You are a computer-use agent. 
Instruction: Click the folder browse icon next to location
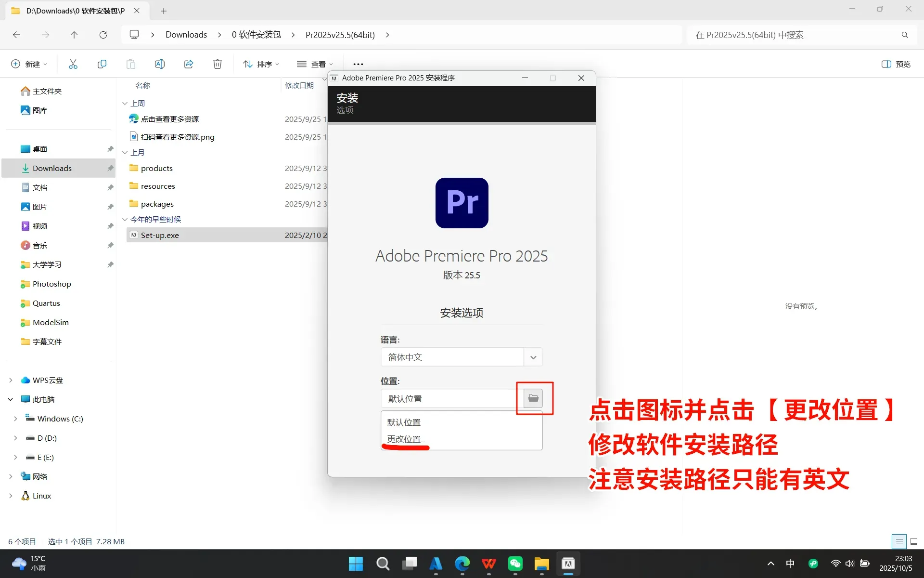point(533,398)
